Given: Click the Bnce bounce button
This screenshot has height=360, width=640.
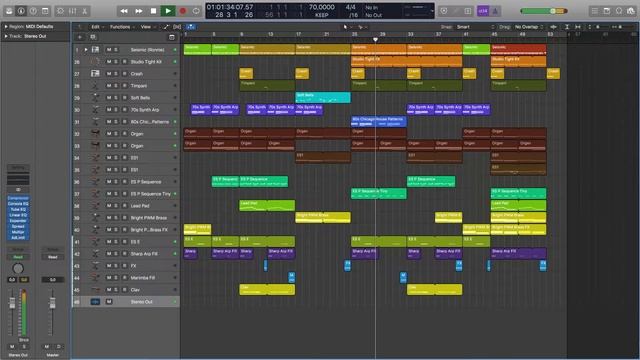Looking at the screenshot, I should (24, 340).
